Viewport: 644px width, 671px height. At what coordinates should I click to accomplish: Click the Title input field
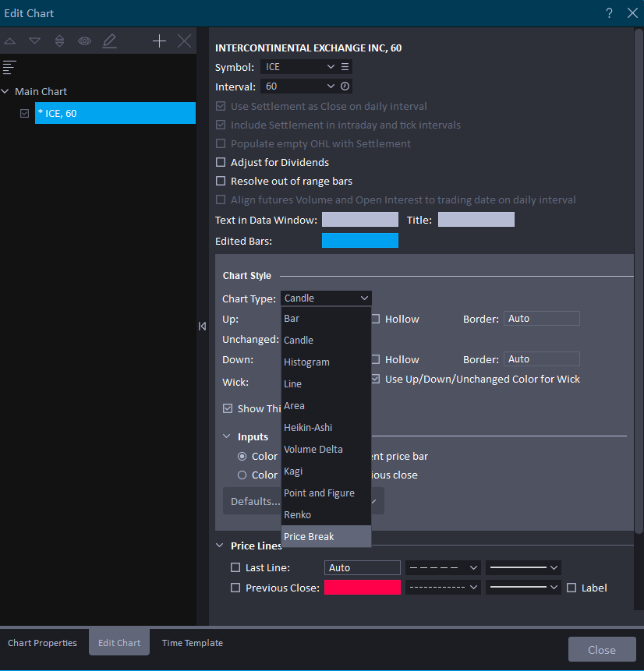pyautogui.click(x=476, y=220)
